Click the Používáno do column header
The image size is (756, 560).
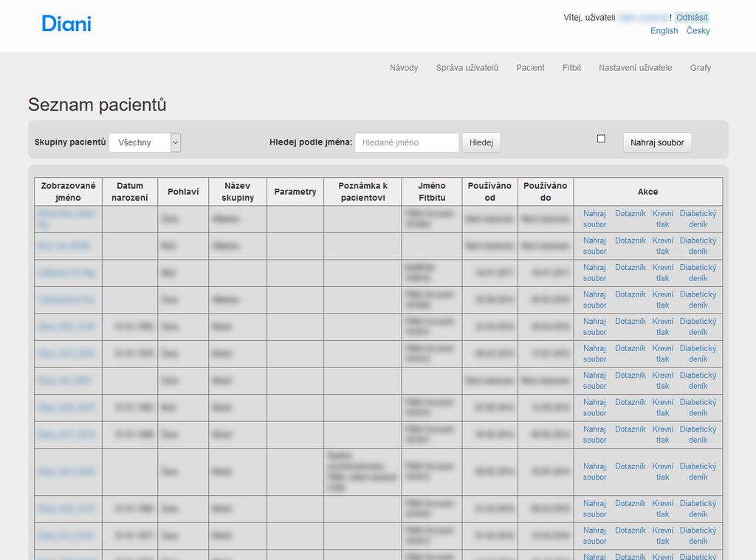(x=546, y=192)
